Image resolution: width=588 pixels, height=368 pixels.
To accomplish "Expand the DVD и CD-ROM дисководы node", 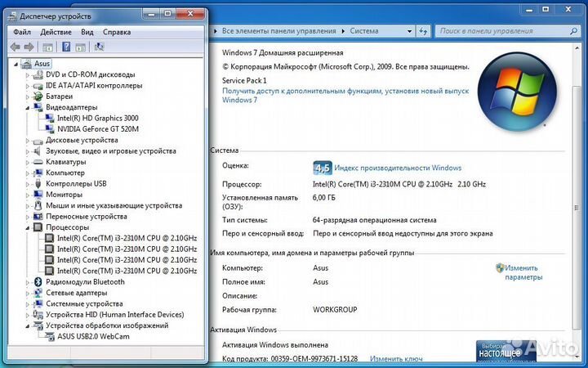I will click(x=28, y=74).
